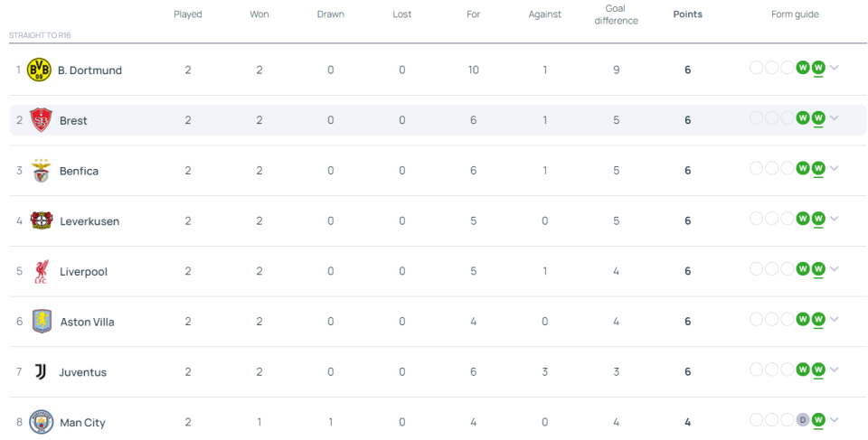
Task: Click Juventus goals Against value 3
Action: pos(544,372)
